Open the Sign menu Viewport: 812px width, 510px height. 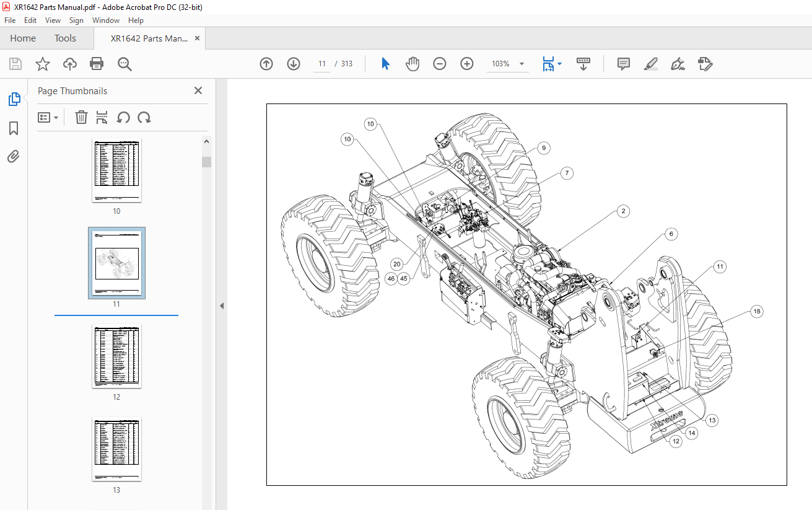point(77,20)
